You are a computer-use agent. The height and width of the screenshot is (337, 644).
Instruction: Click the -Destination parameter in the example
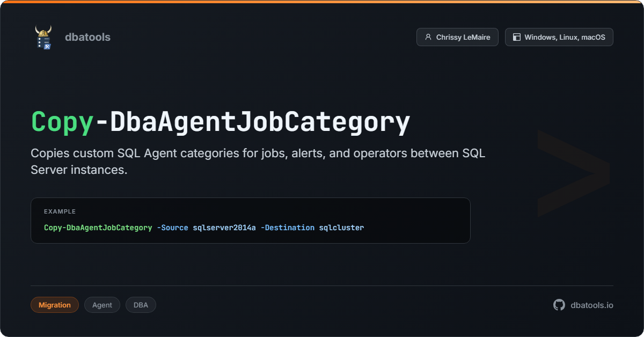(288, 228)
